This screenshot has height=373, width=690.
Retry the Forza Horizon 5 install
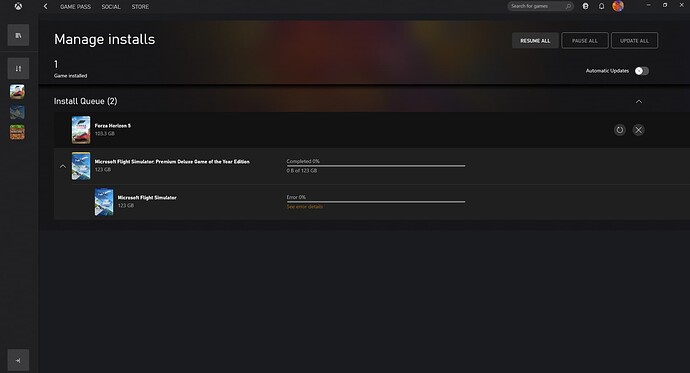(620, 130)
